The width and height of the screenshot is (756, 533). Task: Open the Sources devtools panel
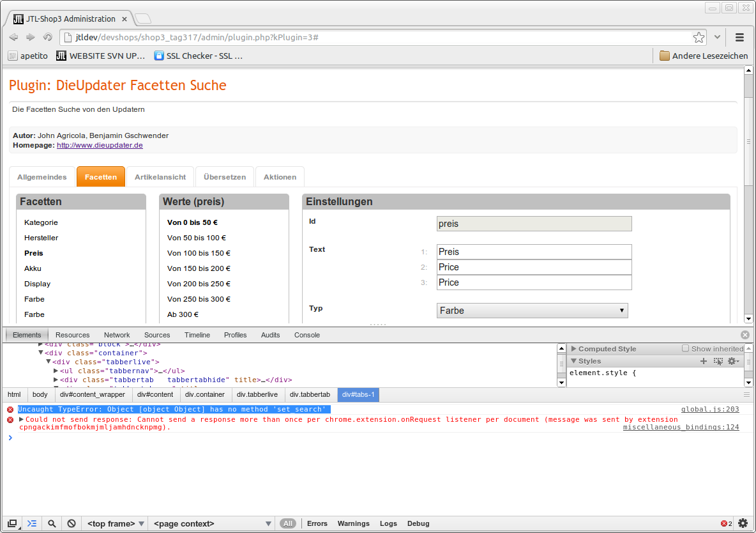coord(156,335)
